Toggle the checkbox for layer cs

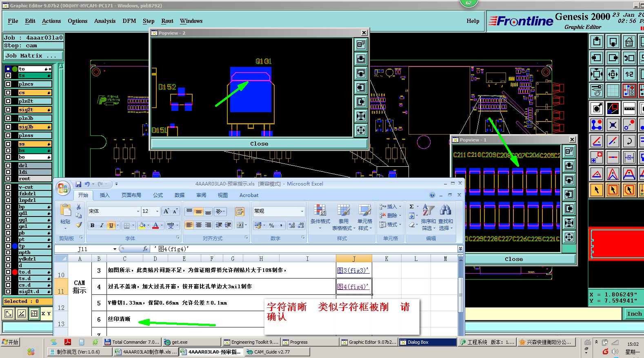click(8, 93)
